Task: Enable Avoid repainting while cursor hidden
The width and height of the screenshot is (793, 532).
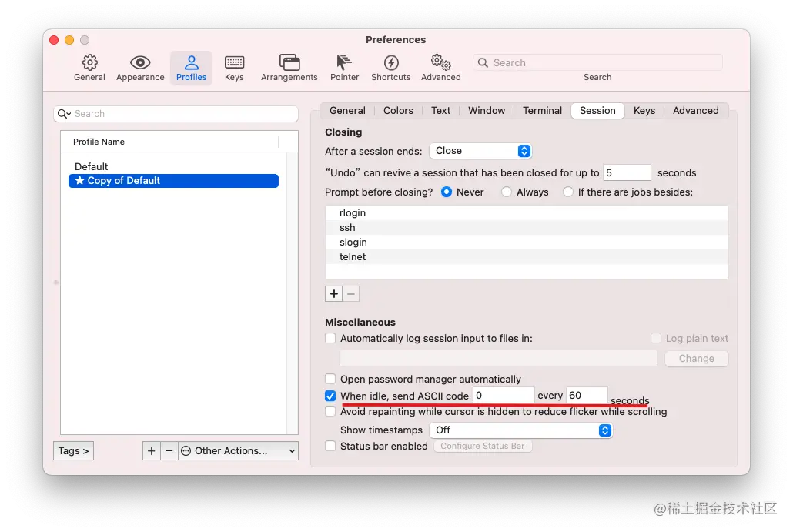Action: [330, 412]
